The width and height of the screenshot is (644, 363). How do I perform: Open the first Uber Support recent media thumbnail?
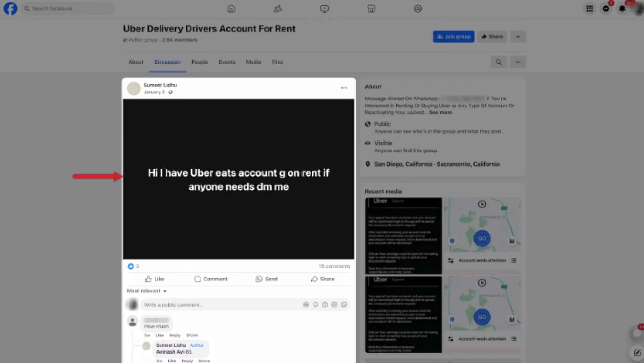403,236
